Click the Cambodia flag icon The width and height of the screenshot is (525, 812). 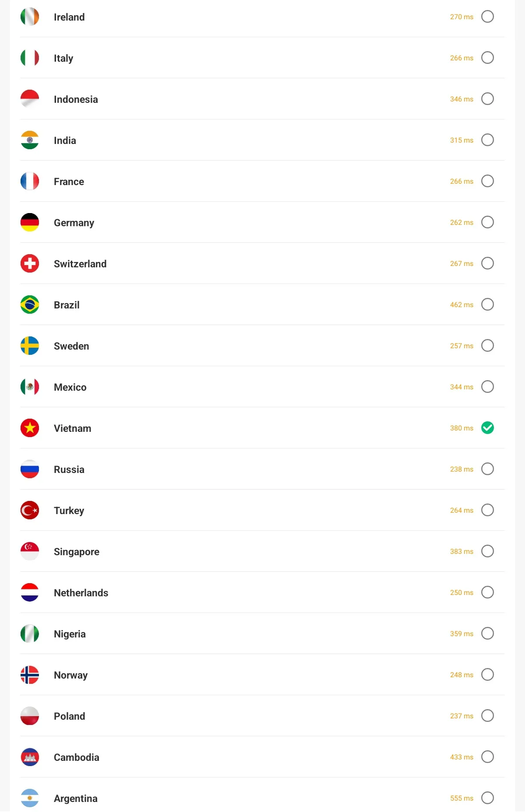[x=30, y=757]
